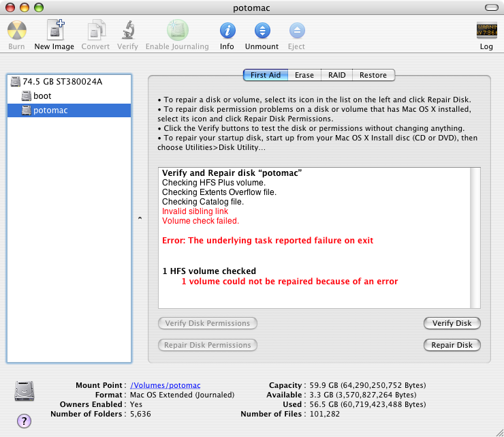Viewport: 504px width, 437px height.
Task: Click the 'Volume check failed.' line
Action: point(200,221)
